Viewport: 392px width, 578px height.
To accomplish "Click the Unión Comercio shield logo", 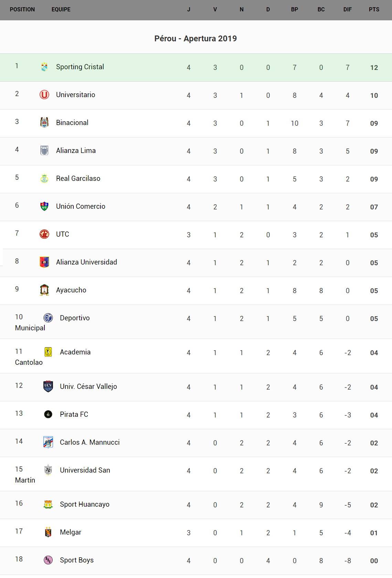I will click(x=44, y=206).
